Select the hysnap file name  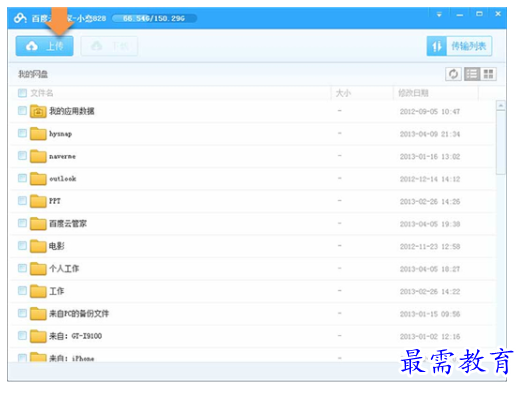point(61,134)
